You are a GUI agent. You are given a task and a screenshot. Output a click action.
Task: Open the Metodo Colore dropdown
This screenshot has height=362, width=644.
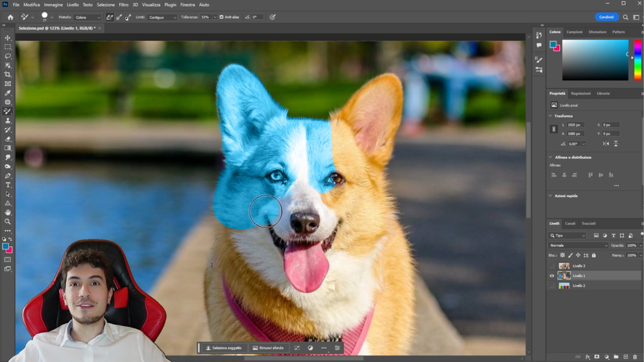coord(87,17)
